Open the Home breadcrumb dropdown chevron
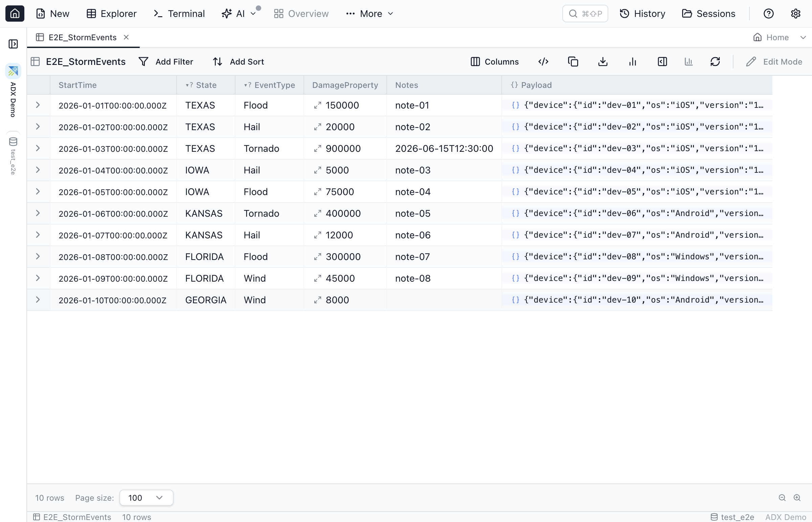 (x=803, y=37)
